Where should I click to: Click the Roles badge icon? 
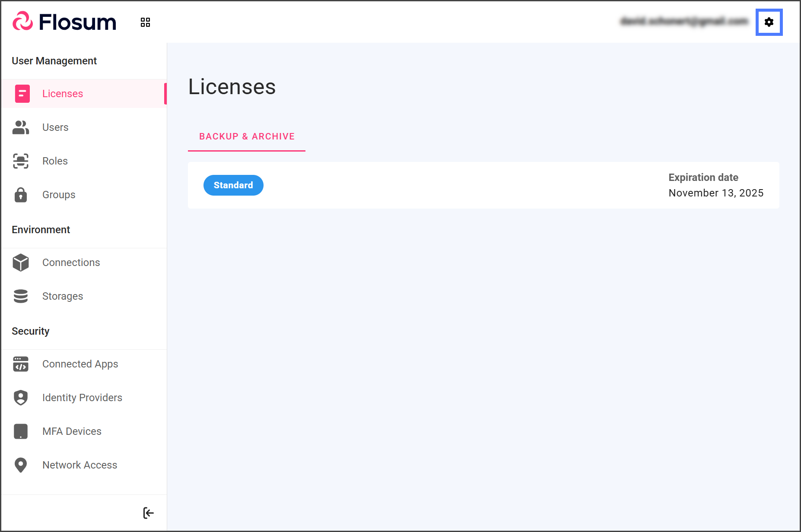click(21, 161)
